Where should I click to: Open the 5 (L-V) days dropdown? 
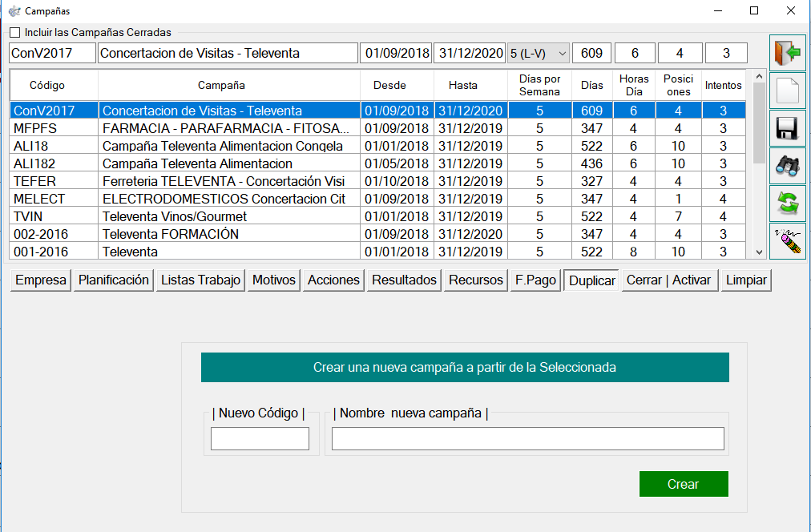[539, 53]
